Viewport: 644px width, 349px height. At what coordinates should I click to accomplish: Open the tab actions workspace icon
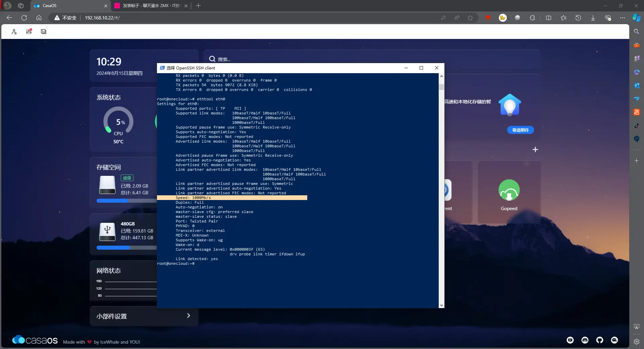pyautogui.click(x=21, y=6)
